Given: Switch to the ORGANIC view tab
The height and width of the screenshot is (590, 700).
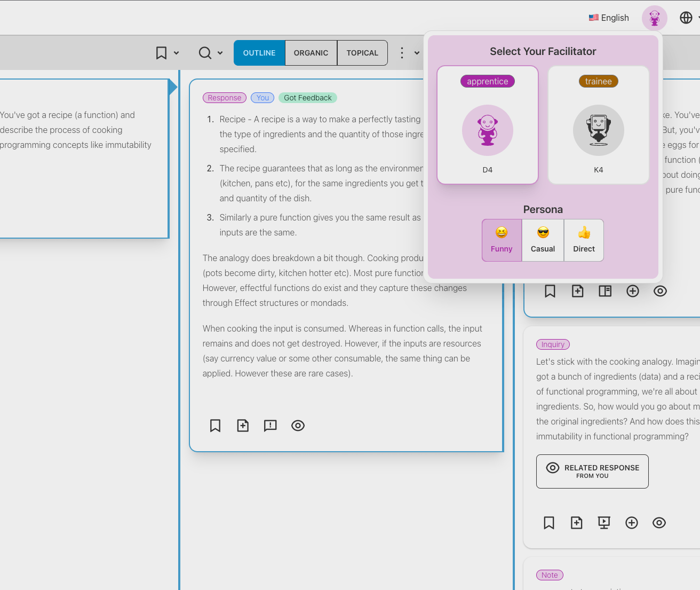Looking at the screenshot, I should [x=311, y=53].
